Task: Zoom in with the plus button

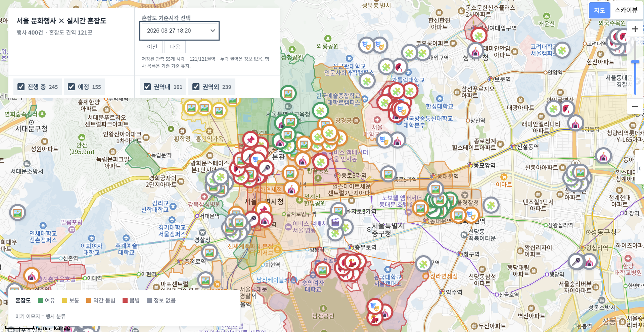Action: click(635, 29)
